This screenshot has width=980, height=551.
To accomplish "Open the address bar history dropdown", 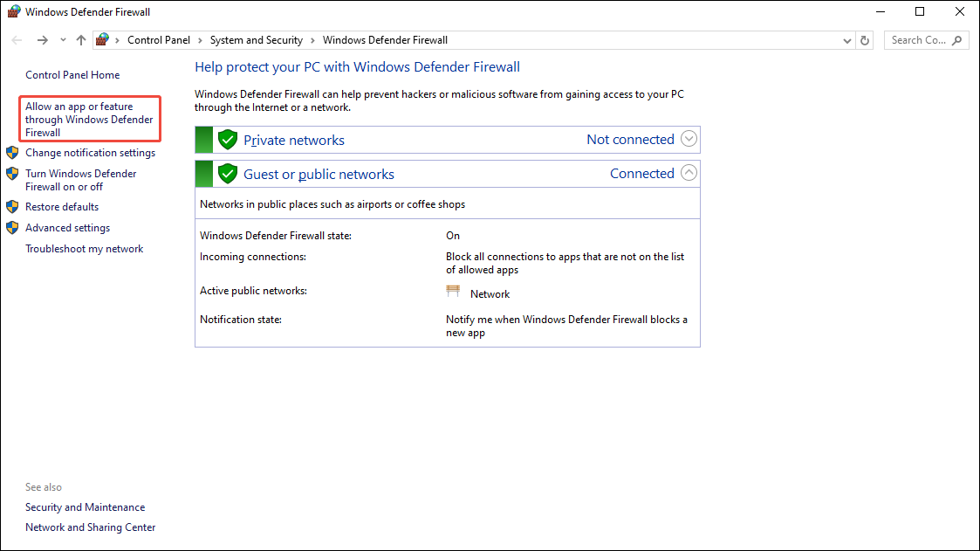I will click(x=846, y=41).
